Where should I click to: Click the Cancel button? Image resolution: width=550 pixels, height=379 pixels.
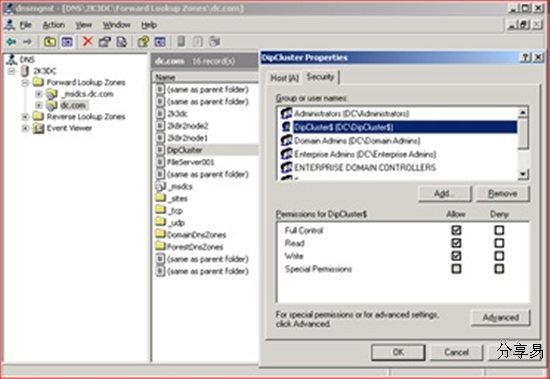pos(456,352)
